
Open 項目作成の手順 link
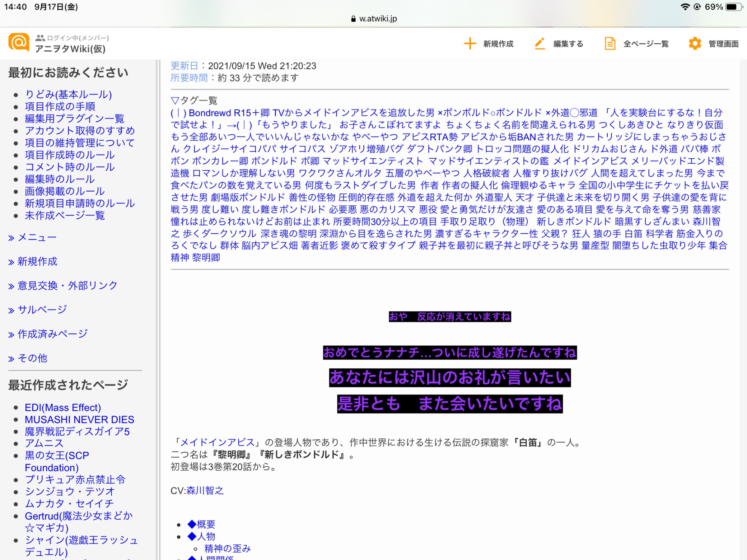pos(60,107)
